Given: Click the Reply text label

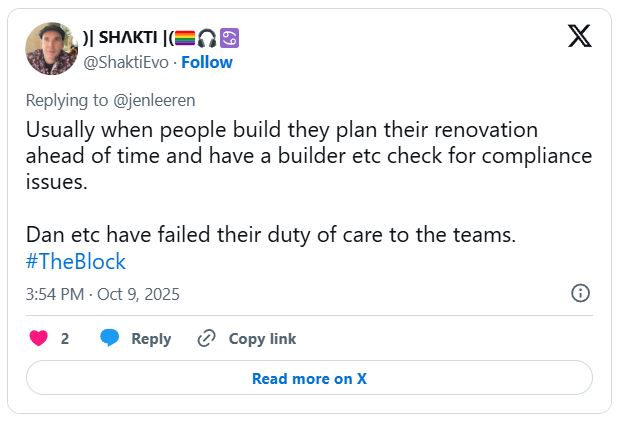Looking at the screenshot, I should click(x=151, y=338).
